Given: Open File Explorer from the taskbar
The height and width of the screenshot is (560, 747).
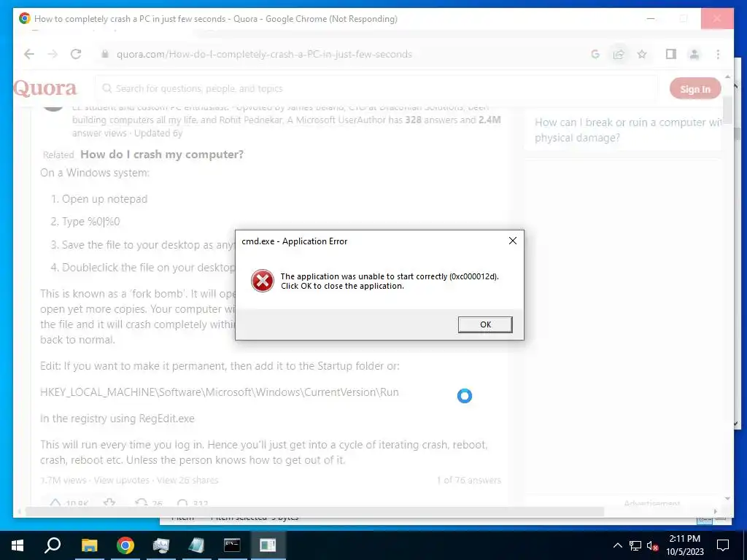Looking at the screenshot, I should point(89,545).
